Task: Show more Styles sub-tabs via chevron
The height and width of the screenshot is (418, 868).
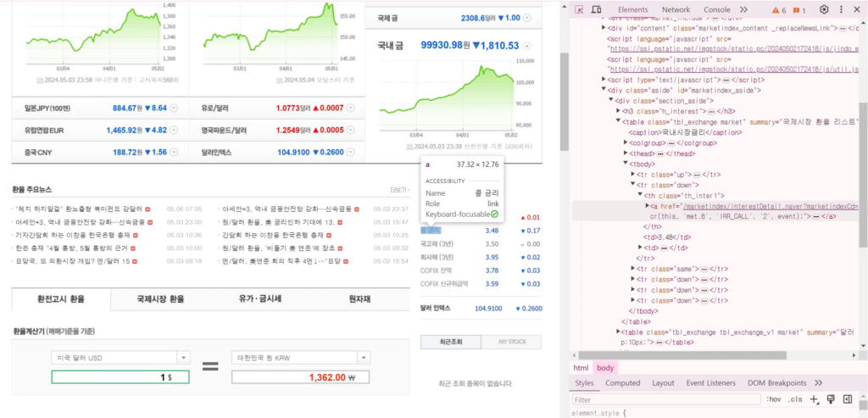Action: coord(819,383)
